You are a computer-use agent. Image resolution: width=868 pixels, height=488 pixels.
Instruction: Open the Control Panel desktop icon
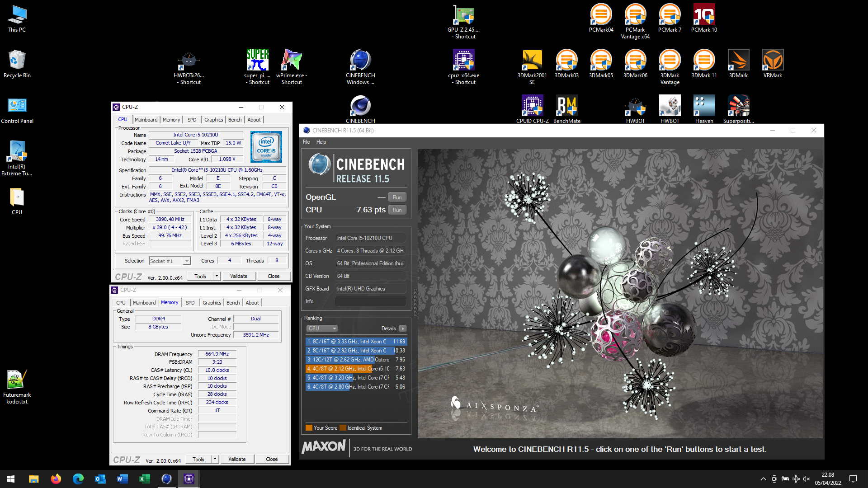tap(17, 110)
